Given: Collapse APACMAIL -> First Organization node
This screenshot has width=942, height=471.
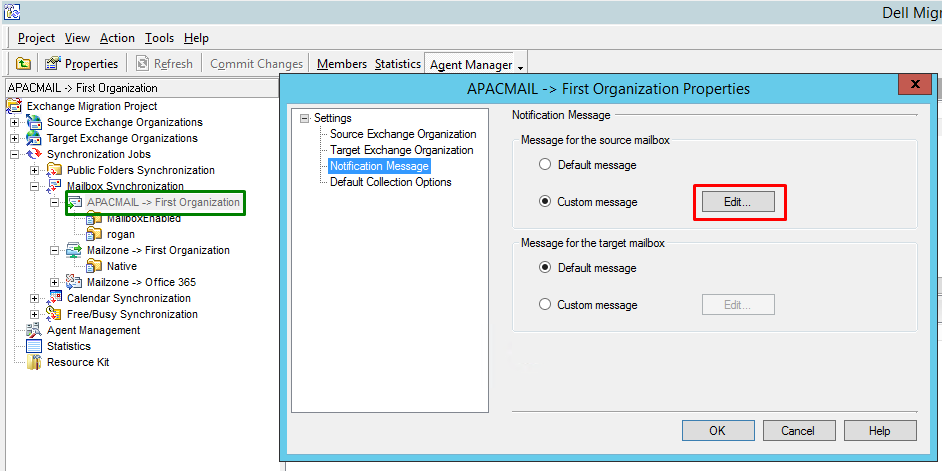Looking at the screenshot, I should pos(55,202).
